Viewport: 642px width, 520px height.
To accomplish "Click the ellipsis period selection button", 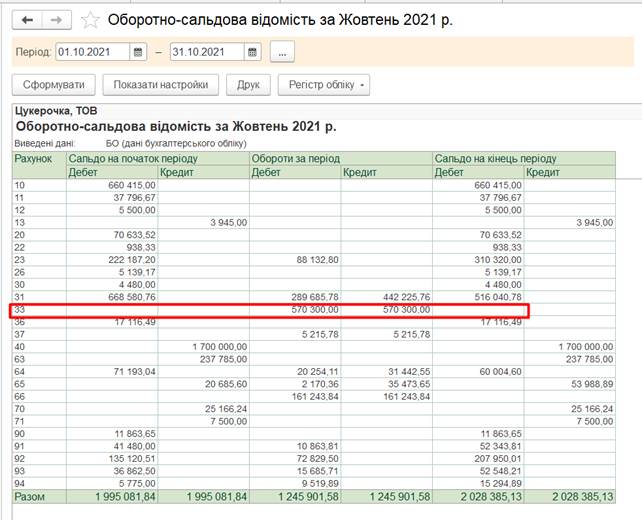I will [x=282, y=51].
